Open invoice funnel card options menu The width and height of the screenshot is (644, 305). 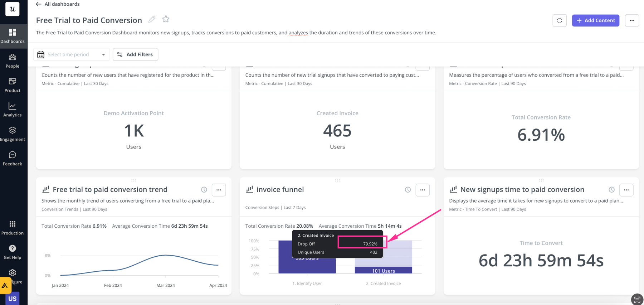click(422, 190)
